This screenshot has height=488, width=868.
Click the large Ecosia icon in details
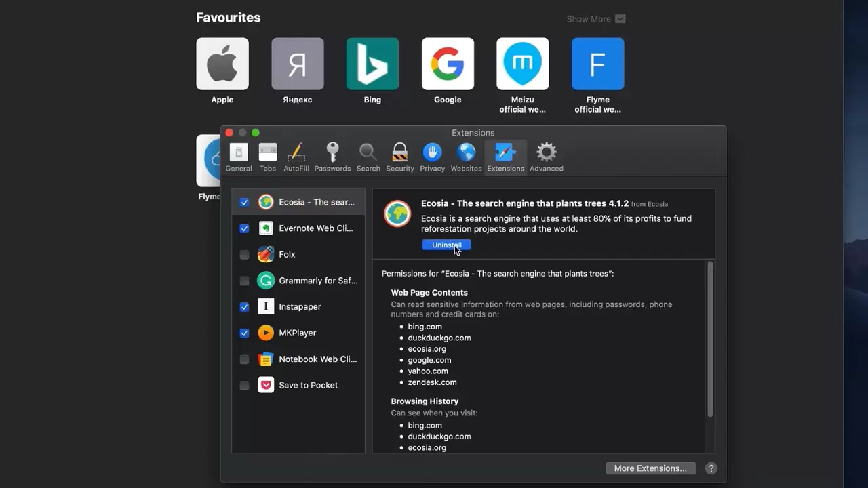tap(397, 213)
